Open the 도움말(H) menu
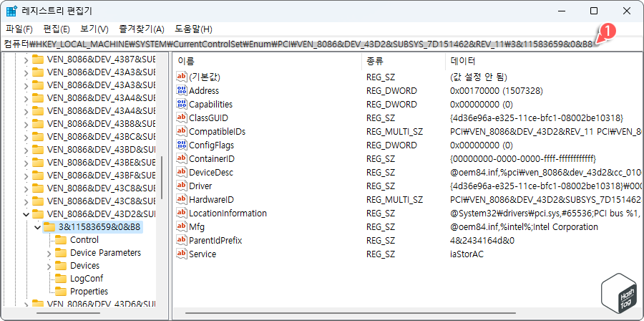The height and width of the screenshot is (321, 644). [x=193, y=29]
